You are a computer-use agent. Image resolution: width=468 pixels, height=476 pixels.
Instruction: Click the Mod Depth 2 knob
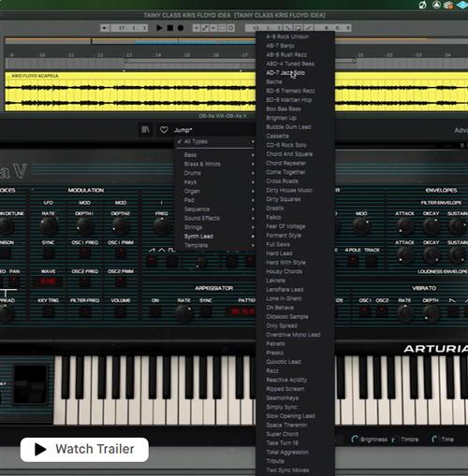pyautogui.click(x=121, y=225)
